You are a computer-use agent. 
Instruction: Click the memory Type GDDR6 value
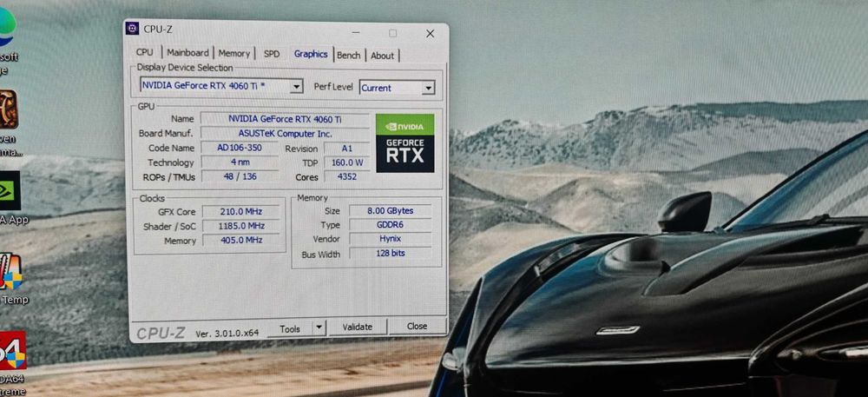[391, 225]
